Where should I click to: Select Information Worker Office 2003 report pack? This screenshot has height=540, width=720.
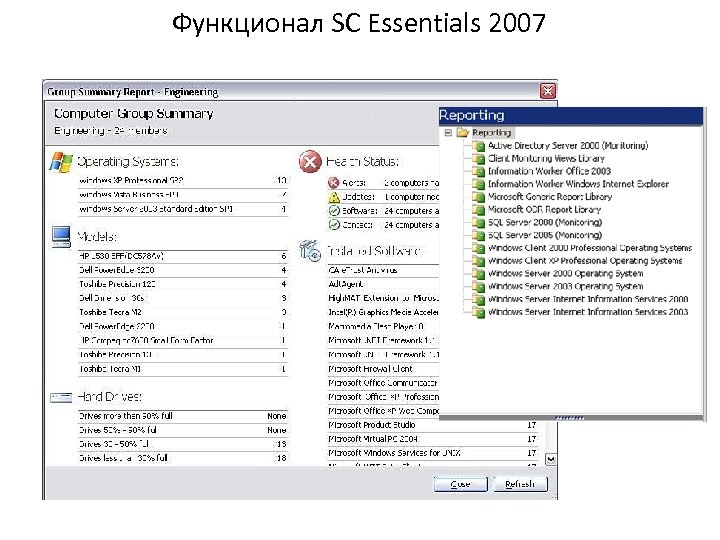(x=549, y=171)
